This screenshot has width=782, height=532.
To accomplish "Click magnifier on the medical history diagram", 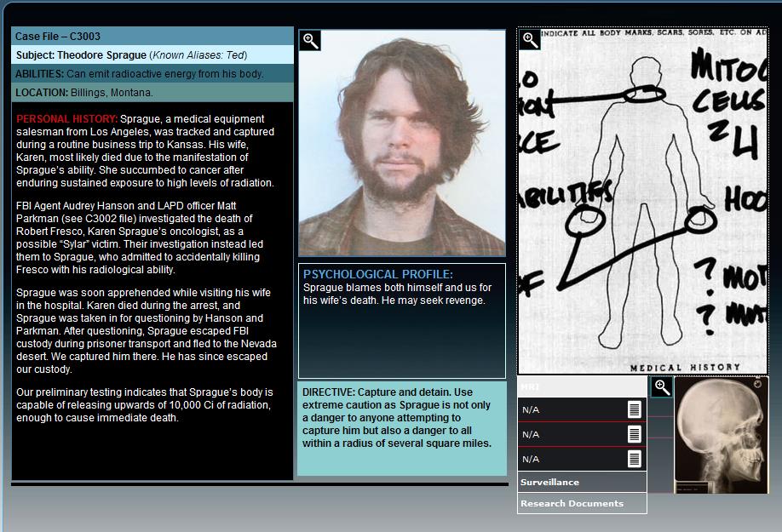I will 530,39.
